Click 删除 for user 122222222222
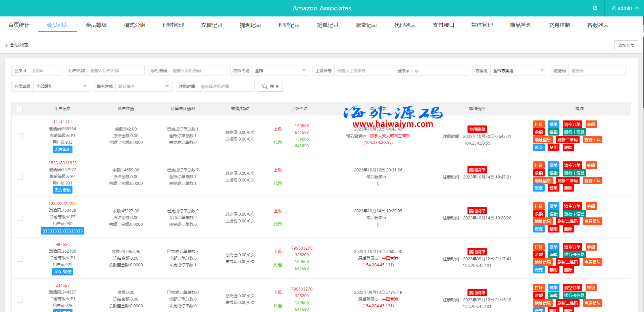 (568, 229)
